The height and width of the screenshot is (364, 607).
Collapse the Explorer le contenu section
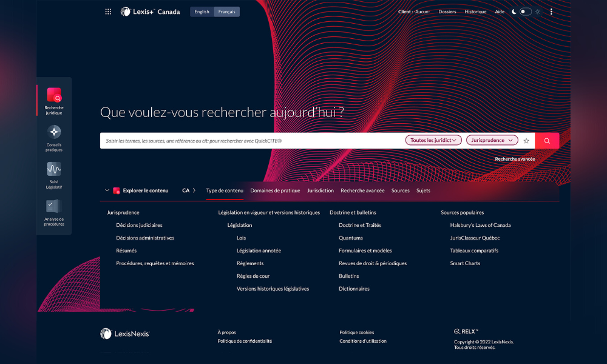[107, 190]
